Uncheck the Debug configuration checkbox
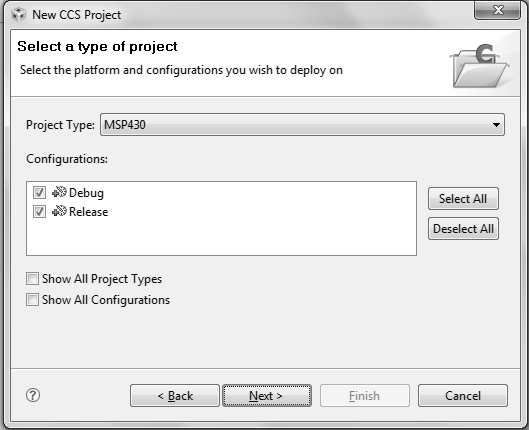 click(39, 193)
